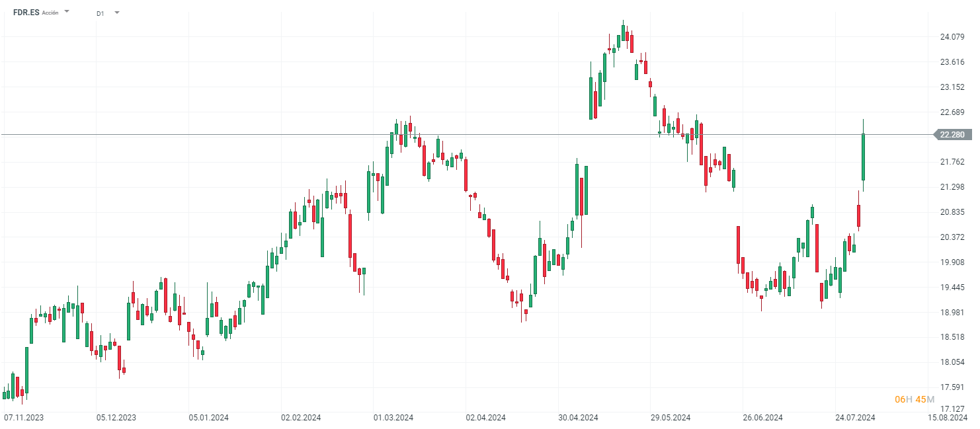980x429 pixels.
Task: Click the 19.908 price scale value
Action: coord(952,262)
